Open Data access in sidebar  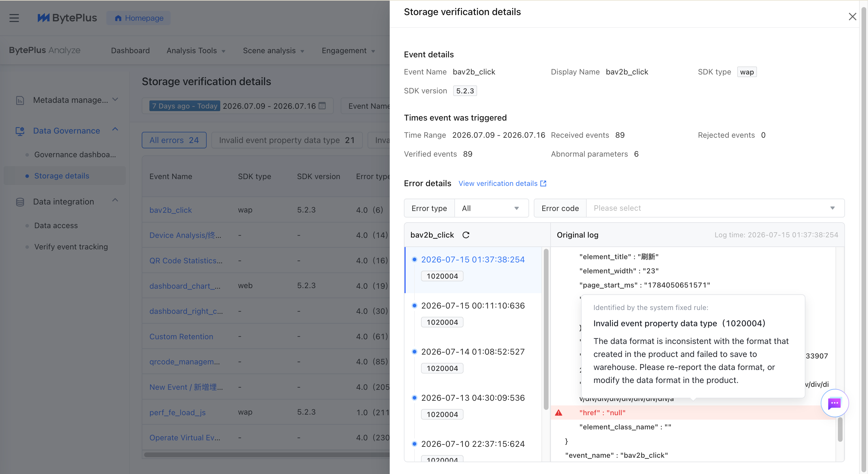(56, 225)
